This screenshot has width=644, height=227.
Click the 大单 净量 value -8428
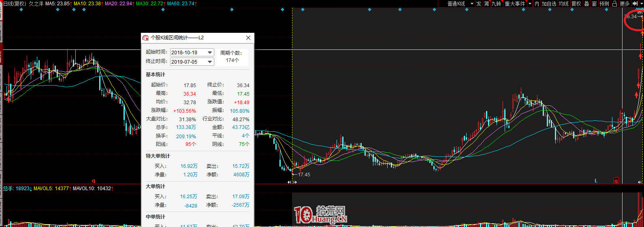click(x=191, y=206)
